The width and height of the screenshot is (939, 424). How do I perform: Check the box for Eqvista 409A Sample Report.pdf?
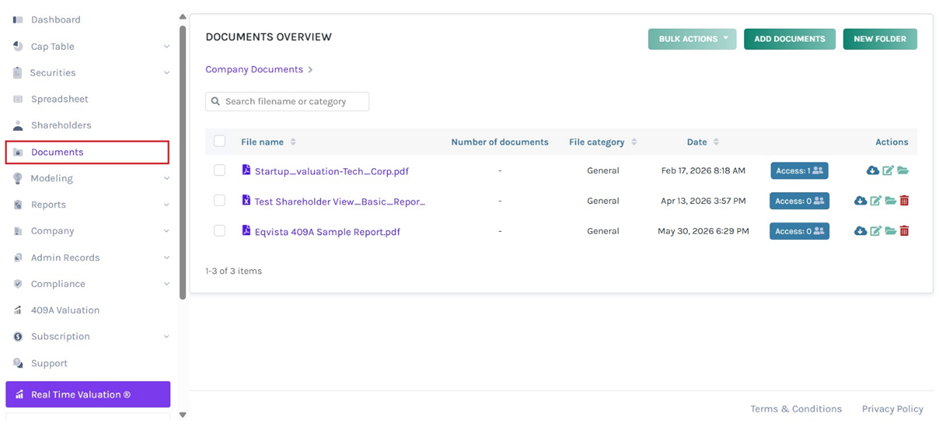tap(220, 231)
